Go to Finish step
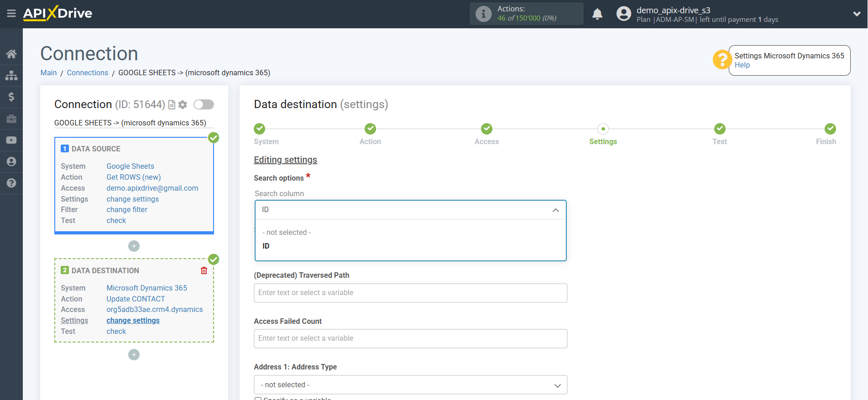This screenshot has width=868, height=400. point(831,129)
